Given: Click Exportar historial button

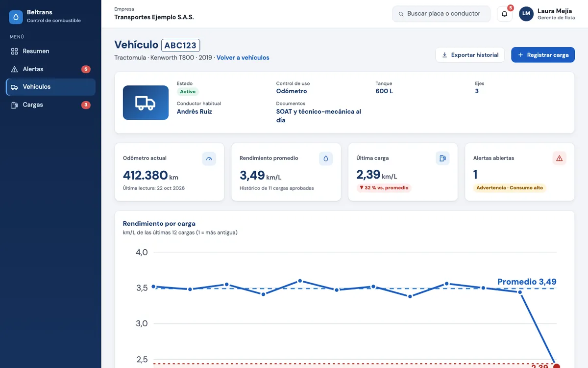Looking at the screenshot, I should 470,55.
